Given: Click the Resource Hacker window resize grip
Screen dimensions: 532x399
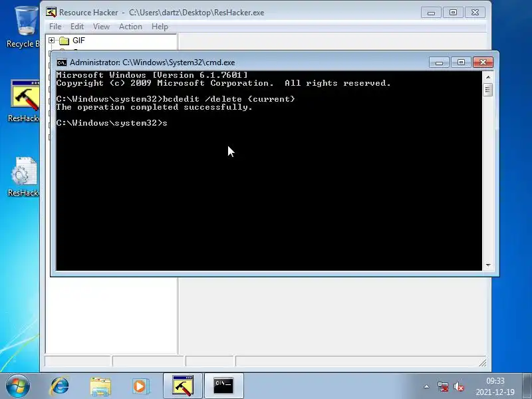Looking at the screenshot, I should pyautogui.click(x=483, y=363).
